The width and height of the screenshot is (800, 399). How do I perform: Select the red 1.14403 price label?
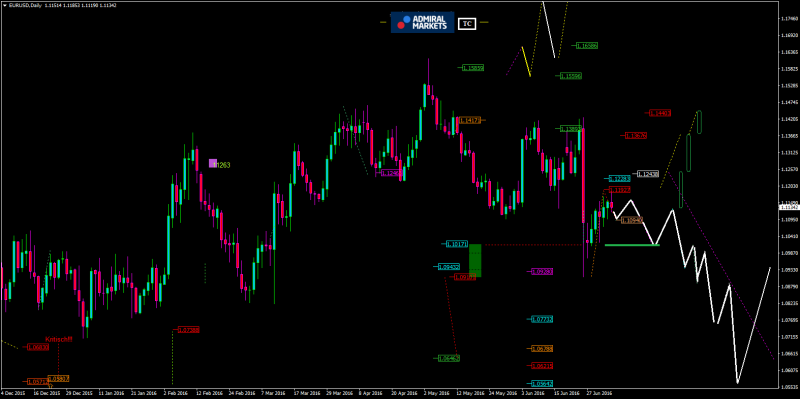660,113
